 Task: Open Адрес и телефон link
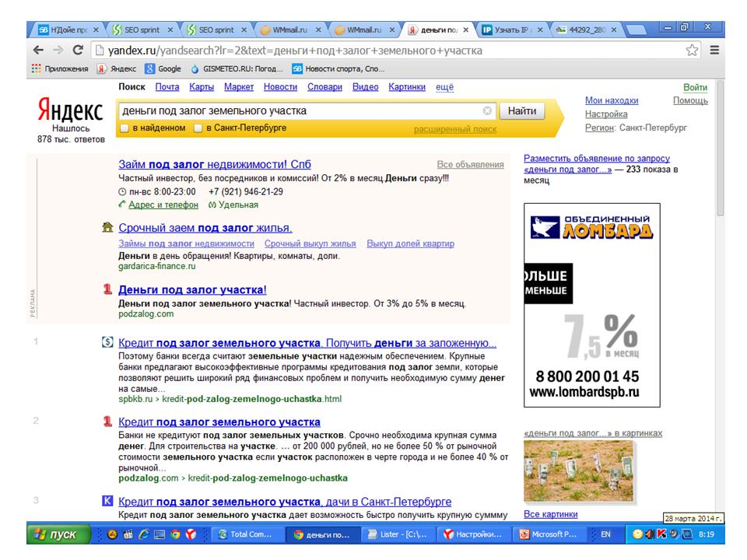(163, 205)
